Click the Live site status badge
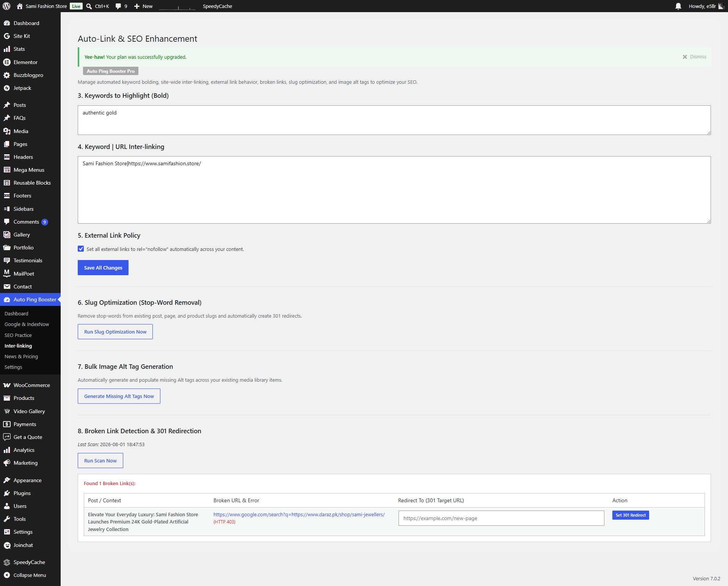The width and height of the screenshot is (728, 586). tap(76, 6)
